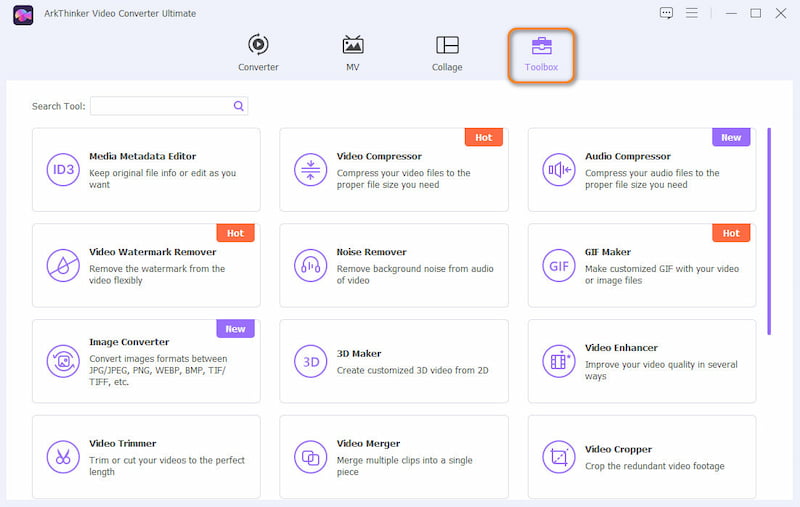Click 'Keep original file info' description

pyautogui.click(x=162, y=179)
